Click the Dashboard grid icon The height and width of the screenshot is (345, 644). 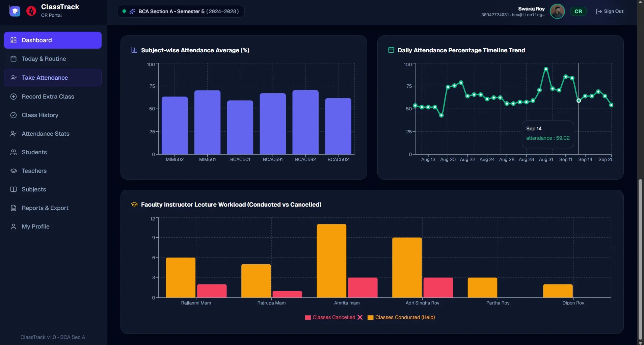14,40
